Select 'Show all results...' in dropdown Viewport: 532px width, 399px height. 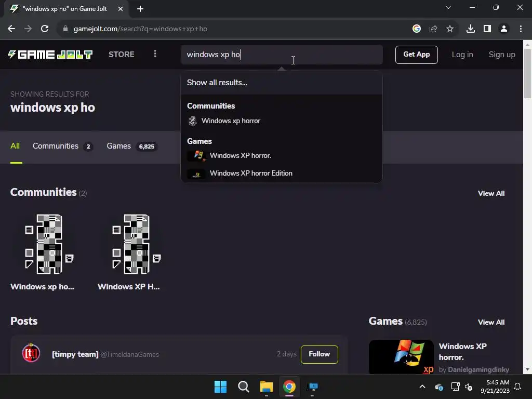[x=282, y=83]
